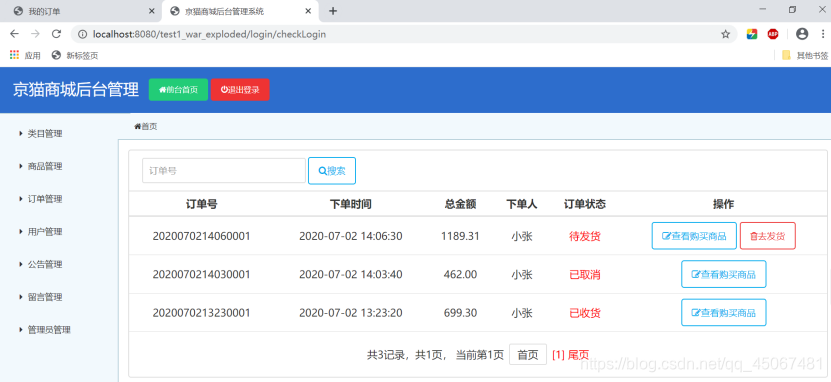Bookmark this page with the star icon
The width and height of the screenshot is (831, 382).
click(726, 34)
